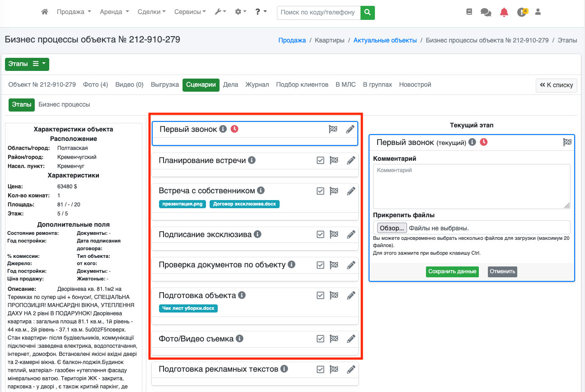The image size is (585, 392).
Task: Open the green Этапы dropdown button
Action: [x=27, y=64]
